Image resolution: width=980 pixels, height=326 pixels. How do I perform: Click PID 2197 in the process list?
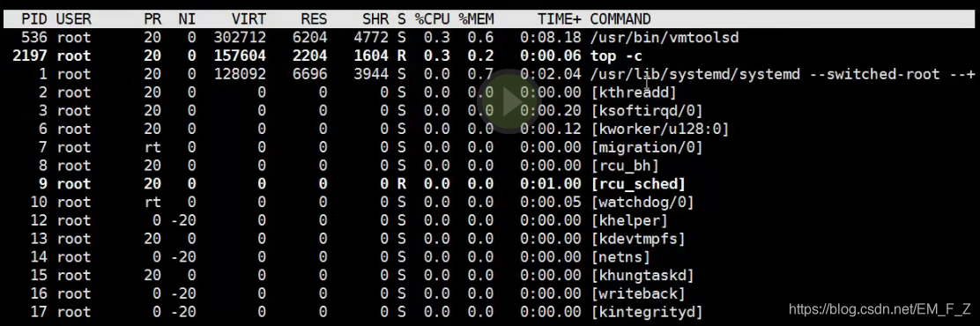click(30, 56)
